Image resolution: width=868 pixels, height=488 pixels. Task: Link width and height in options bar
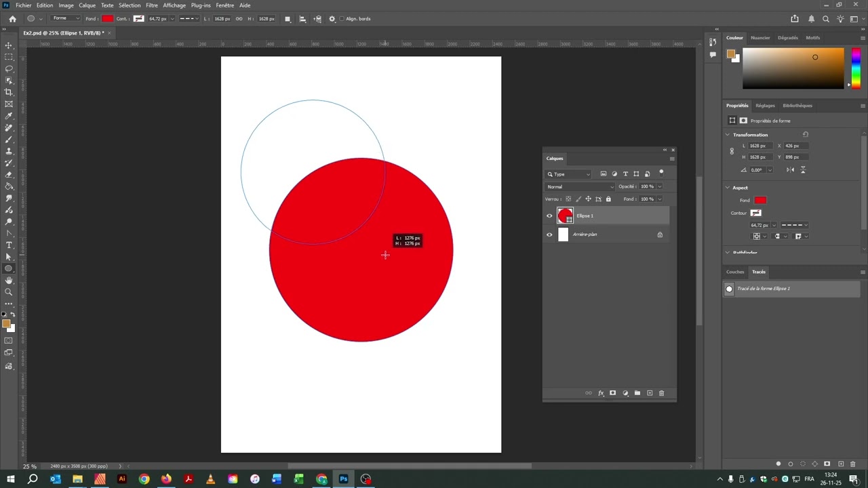[239, 19]
